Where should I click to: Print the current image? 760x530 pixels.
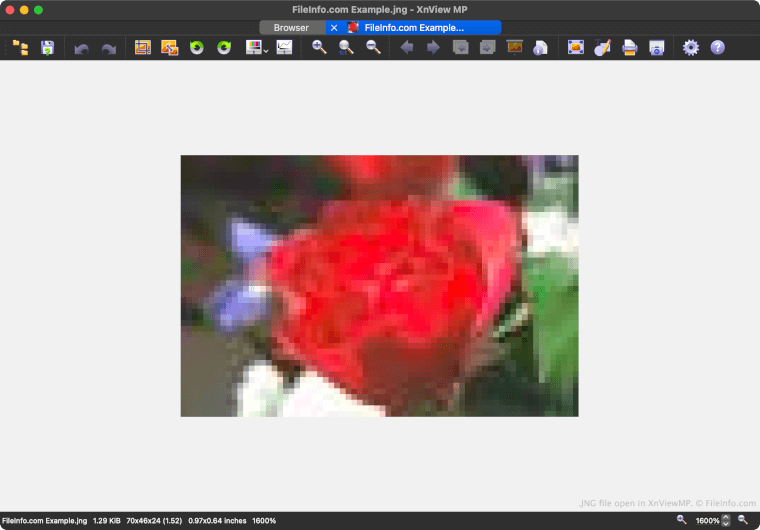point(630,48)
